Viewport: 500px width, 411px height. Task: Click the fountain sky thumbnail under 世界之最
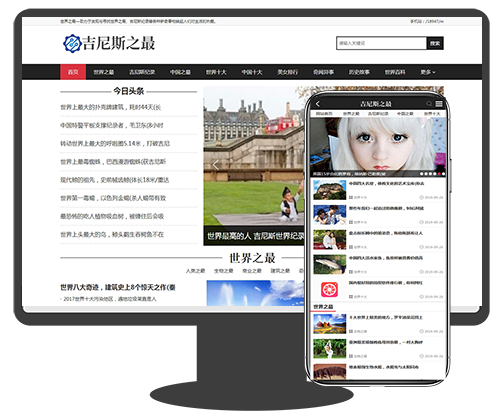click(255, 293)
